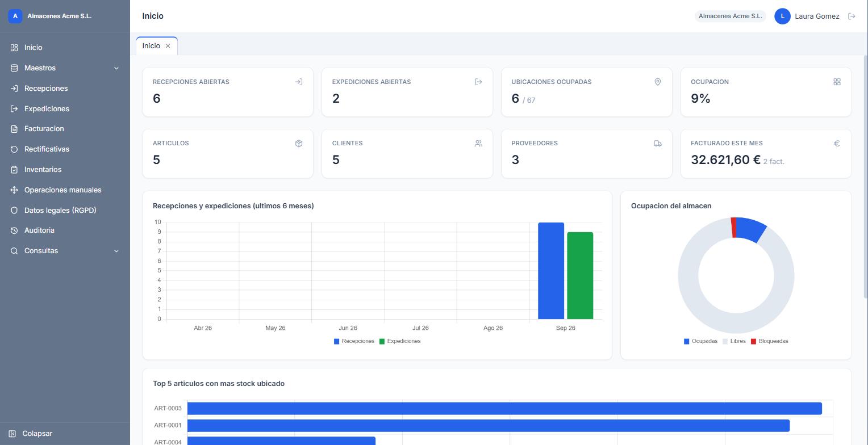Click the blue Sep 26 recepciones bar
This screenshot has width=868, height=445.
551,271
